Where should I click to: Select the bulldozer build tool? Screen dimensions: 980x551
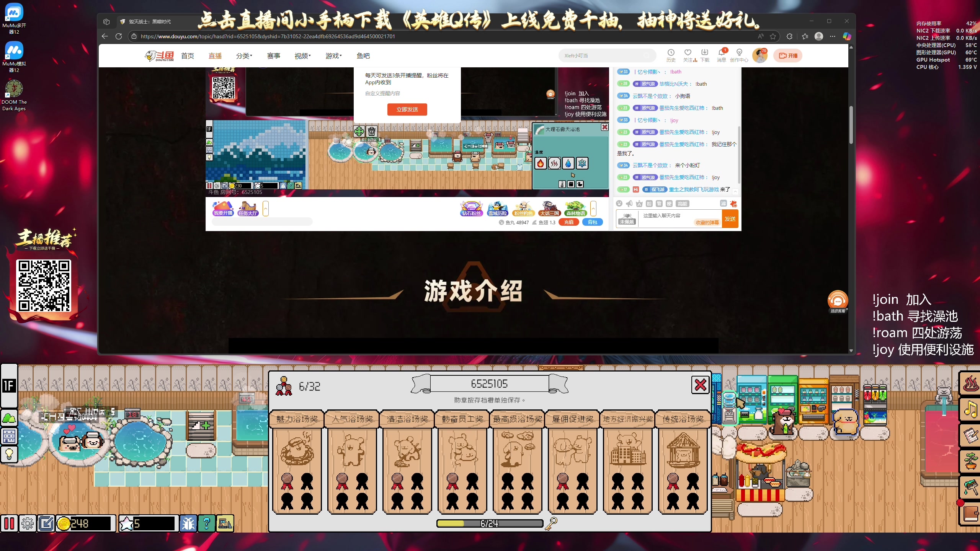tap(225, 523)
